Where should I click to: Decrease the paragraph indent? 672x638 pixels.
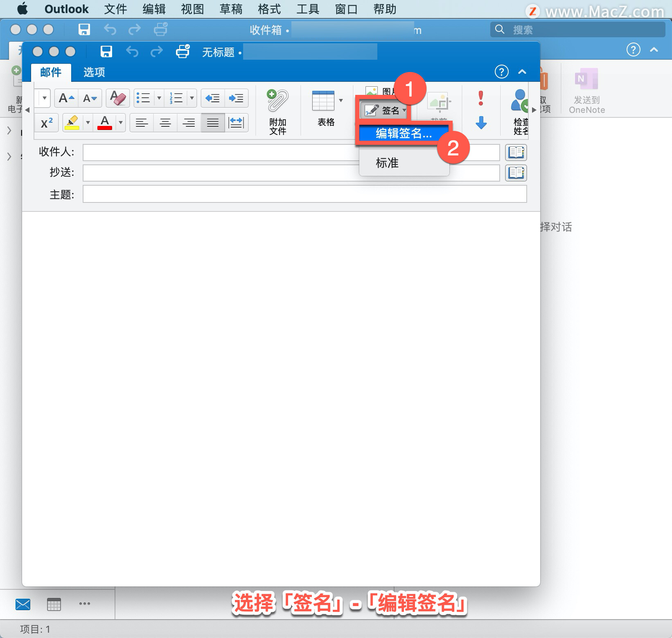(212, 98)
